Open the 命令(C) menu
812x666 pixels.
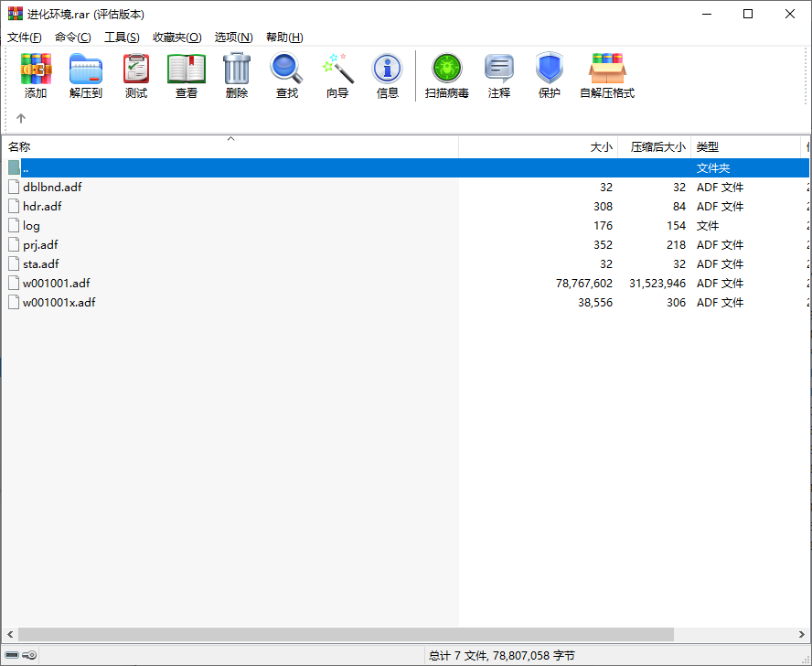coord(73,38)
